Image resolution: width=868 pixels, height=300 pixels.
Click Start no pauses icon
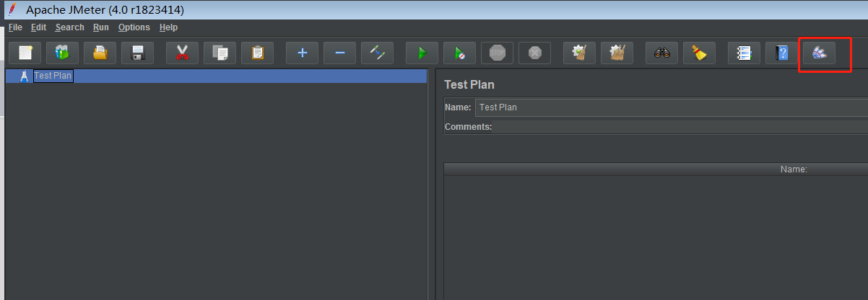coord(459,53)
